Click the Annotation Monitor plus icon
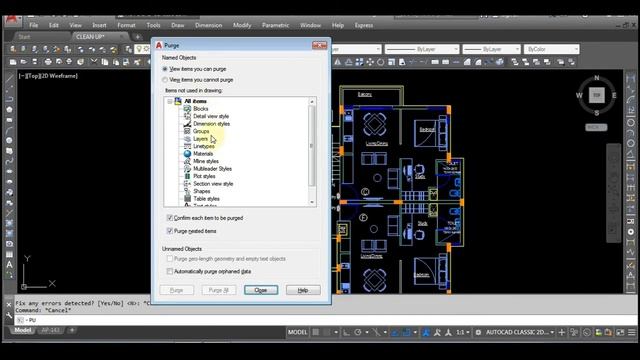This screenshot has width=640, height=360. tap(562, 332)
